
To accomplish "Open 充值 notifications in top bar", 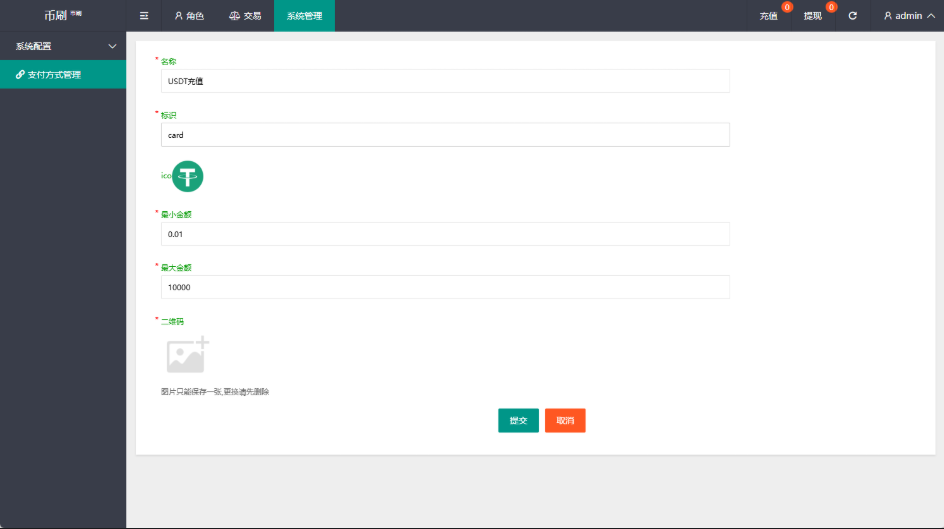I will (769, 16).
